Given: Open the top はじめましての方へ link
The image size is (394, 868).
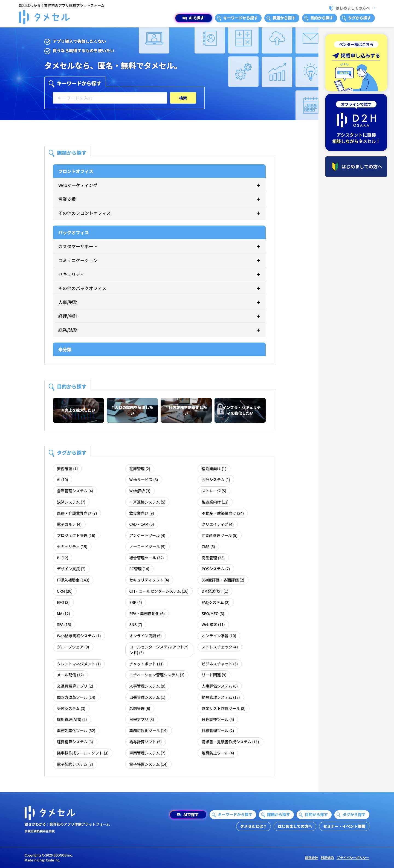Looking at the screenshot, I should click(352, 8).
